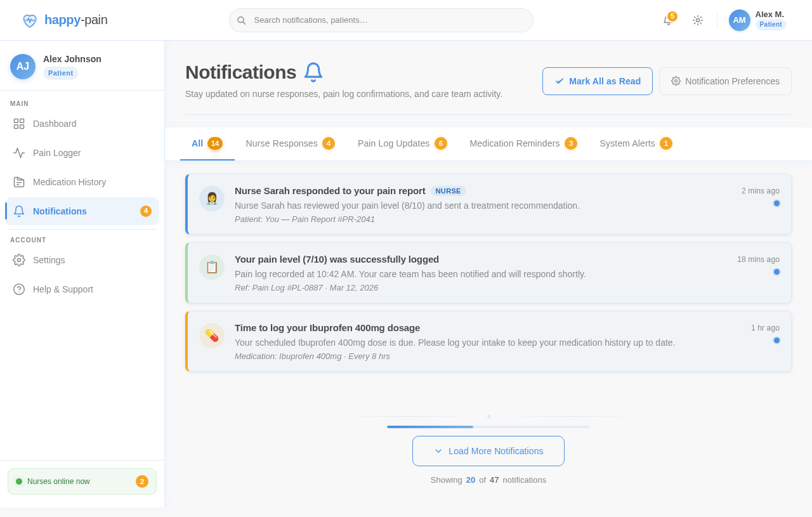Dismiss unread dot on Ibuprofen reminder
The width and height of the screenshot is (812, 517).
776,340
